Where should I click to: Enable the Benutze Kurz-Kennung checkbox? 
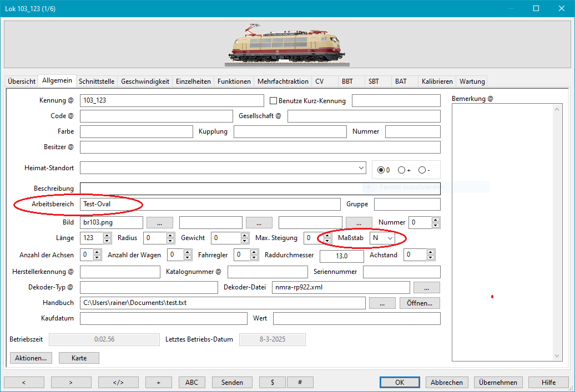273,101
